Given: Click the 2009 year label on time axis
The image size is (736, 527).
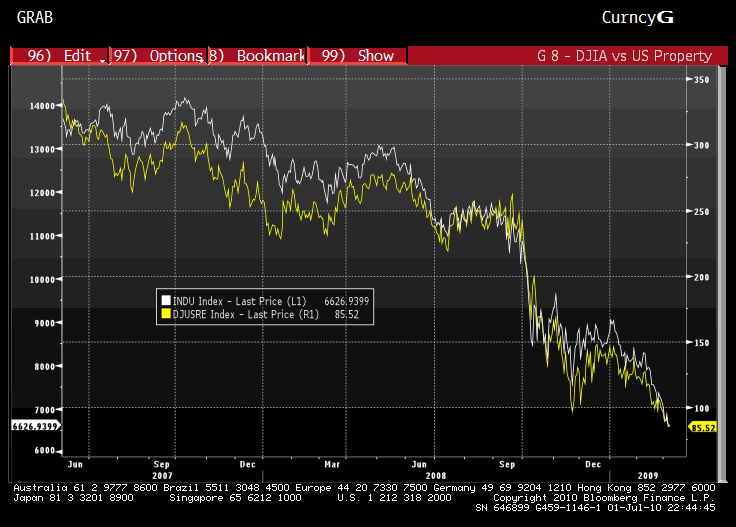Looking at the screenshot, I should pos(648,475).
